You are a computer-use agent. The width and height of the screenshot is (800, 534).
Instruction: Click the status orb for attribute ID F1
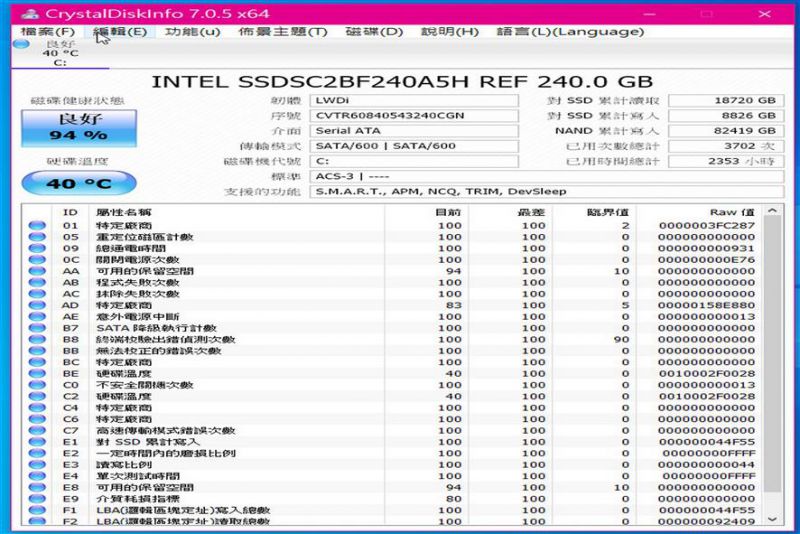pyautogui.click(x=37, y=510)
